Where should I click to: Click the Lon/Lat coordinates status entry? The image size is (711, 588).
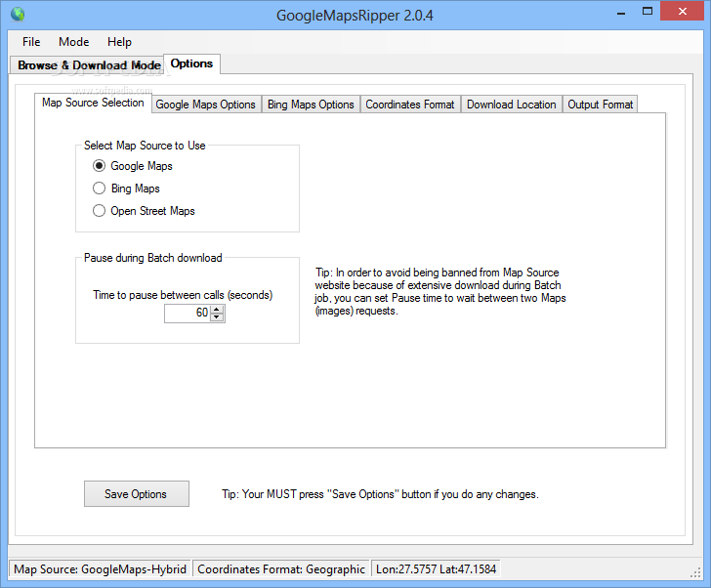point(436,569)
